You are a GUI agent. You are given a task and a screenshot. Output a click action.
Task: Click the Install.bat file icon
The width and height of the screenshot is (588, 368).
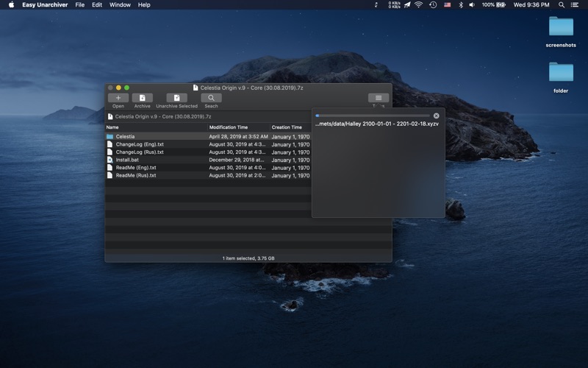click(x=110, y=160)
